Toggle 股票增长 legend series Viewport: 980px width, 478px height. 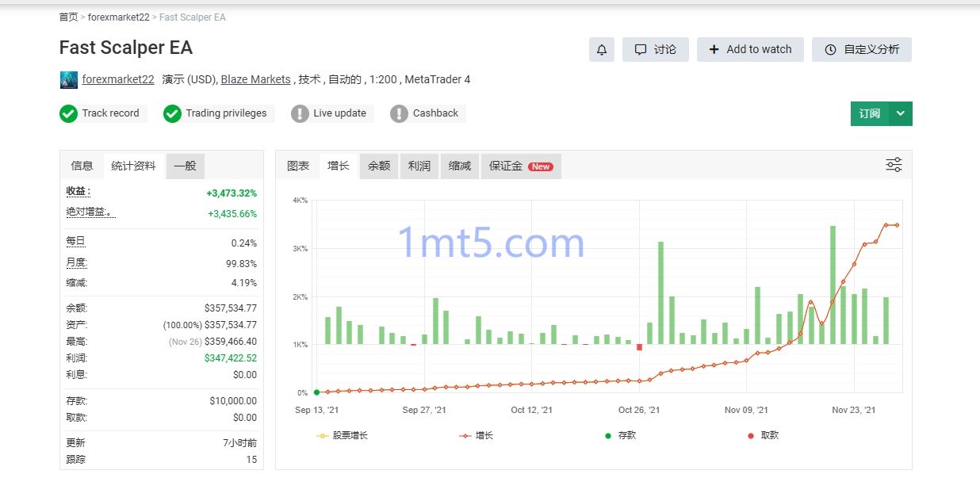pos(342,435)
